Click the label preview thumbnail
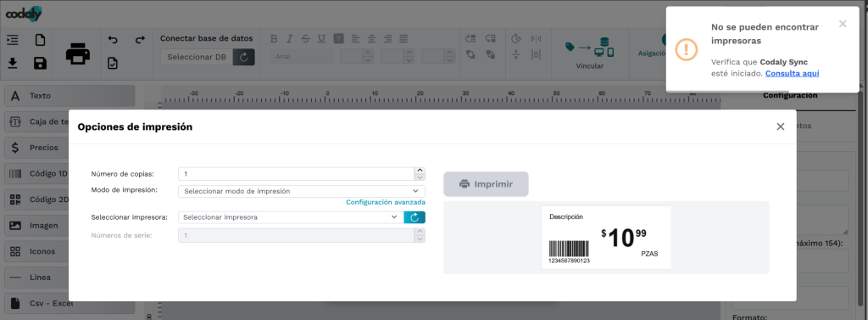This screenshot has width=868, height=320. point(606,238)
